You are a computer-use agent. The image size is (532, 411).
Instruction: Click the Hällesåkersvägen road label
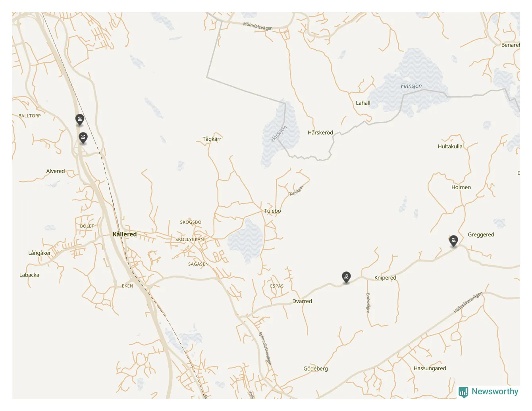[x=468, y=302]
